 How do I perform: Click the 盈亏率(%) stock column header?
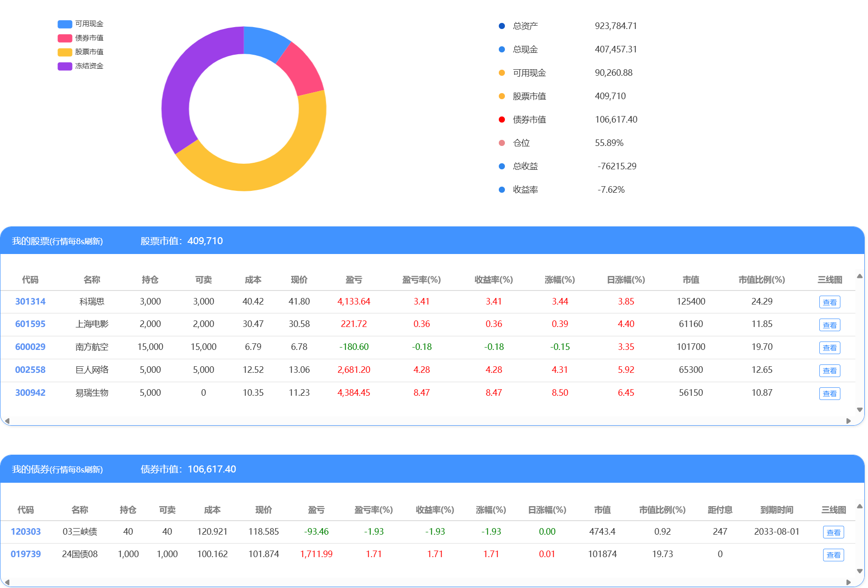[x=421, y=280]
